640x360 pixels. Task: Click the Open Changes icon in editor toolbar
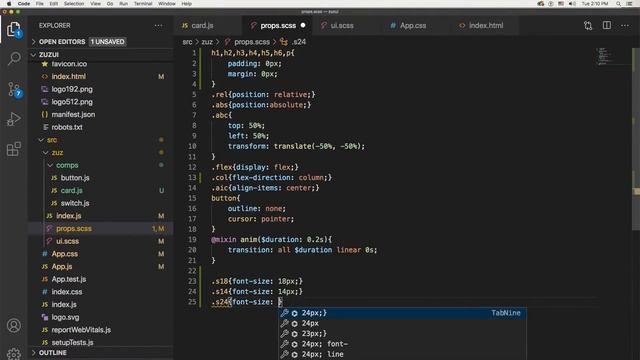(x=588, y=25)
